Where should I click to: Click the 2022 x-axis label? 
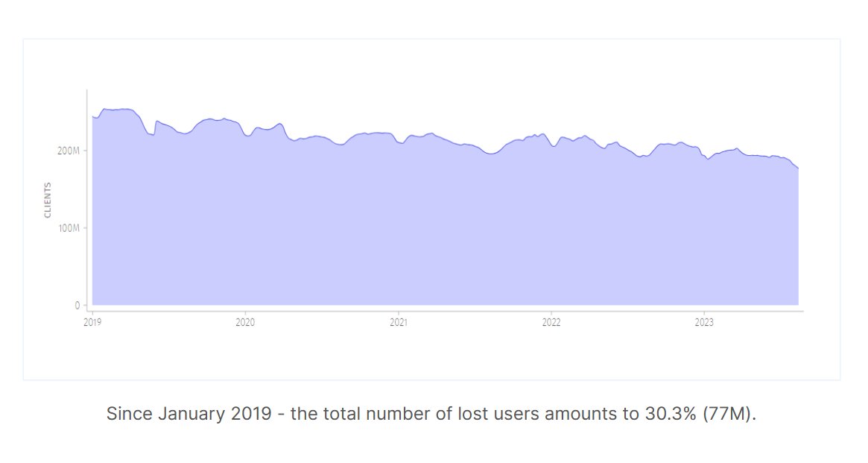pos(551,323)
